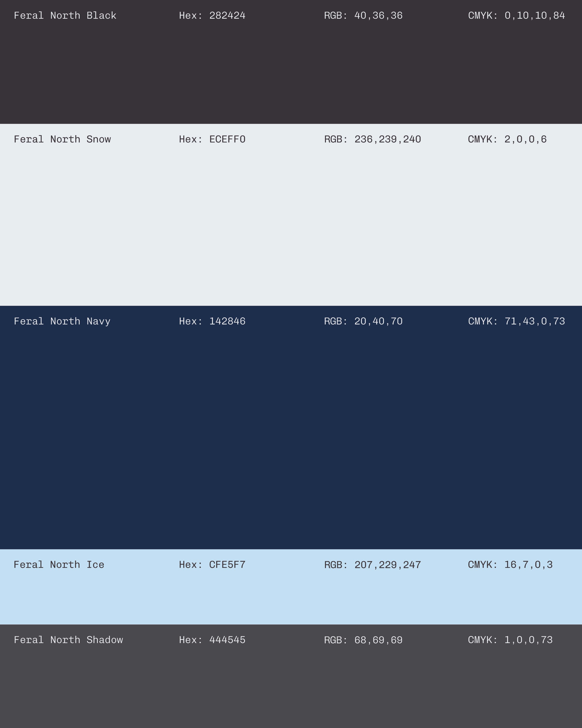The width and height of the screenshot is (582, 728).
Task: Click the RGB: 236,239,240 value
Action: pos(372,139)
